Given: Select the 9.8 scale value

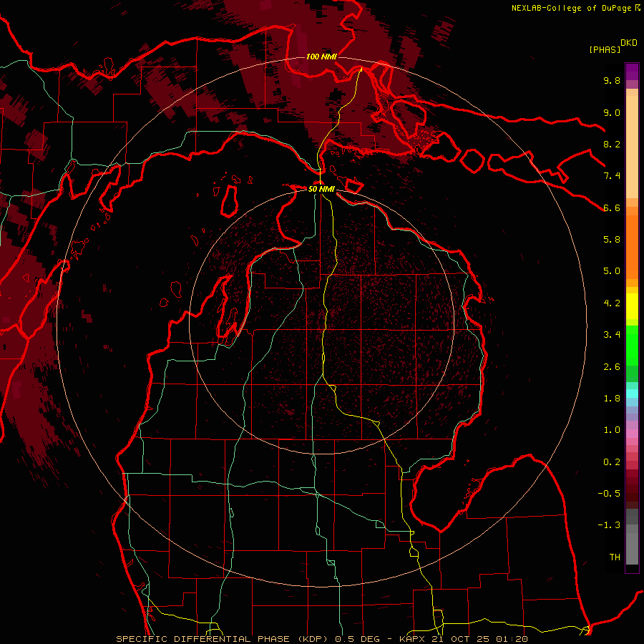Looking at the screenshot, I should click(612, 80).
